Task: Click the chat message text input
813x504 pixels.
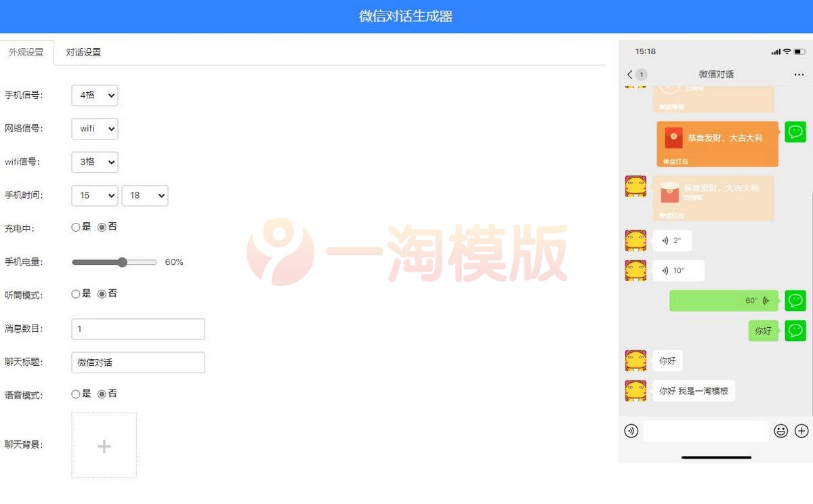Action: pyautogui.click(x=706, y=431)
